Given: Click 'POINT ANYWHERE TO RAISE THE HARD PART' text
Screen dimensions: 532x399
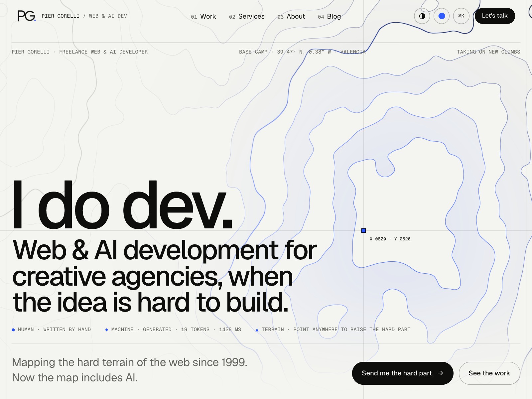Looking at the screenshot, I should [x=352, y=330].
